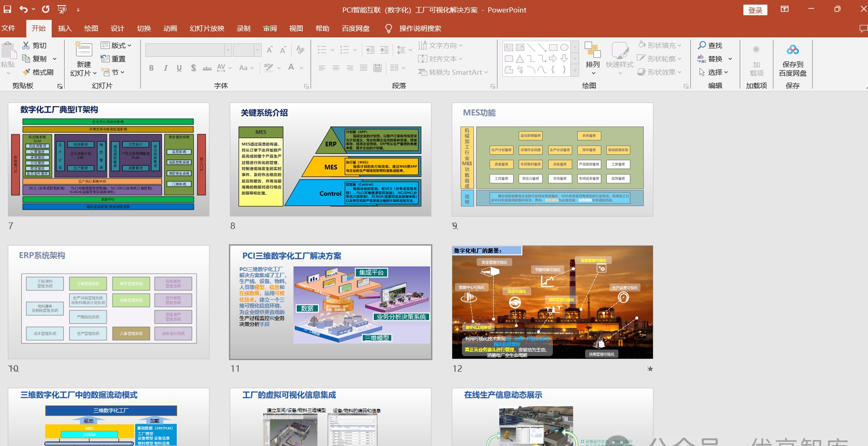The image size is (868, 446).
Task: Align text left
Action: click(322, 68)
